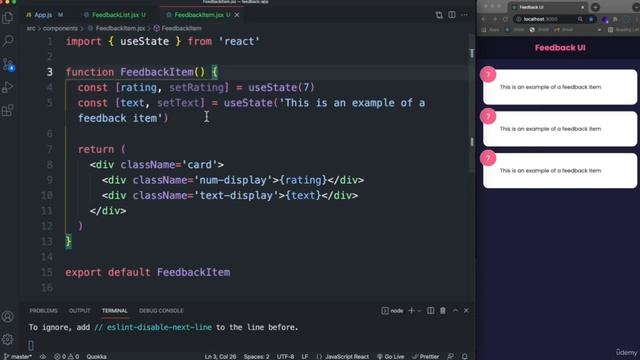
Task: Create a new terminal with the plus icon
Action: pos(411,311)
